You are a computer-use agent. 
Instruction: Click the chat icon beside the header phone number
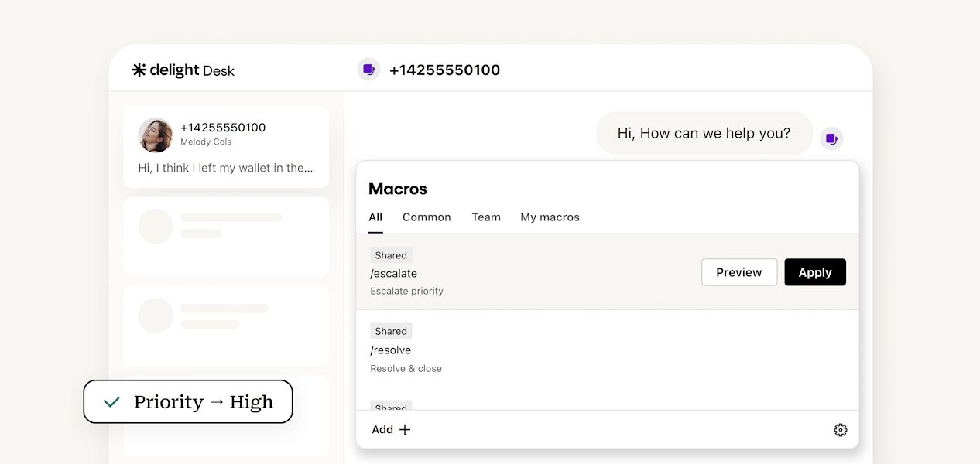368,70
